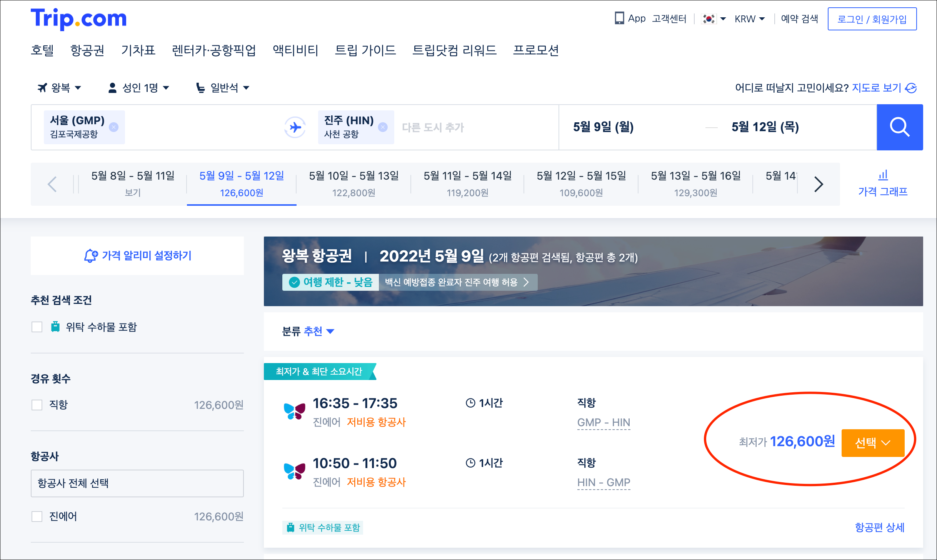Screen dimensions: 937x560
Task: Click the Trip.com logo
Action: (x=78, y=18)
